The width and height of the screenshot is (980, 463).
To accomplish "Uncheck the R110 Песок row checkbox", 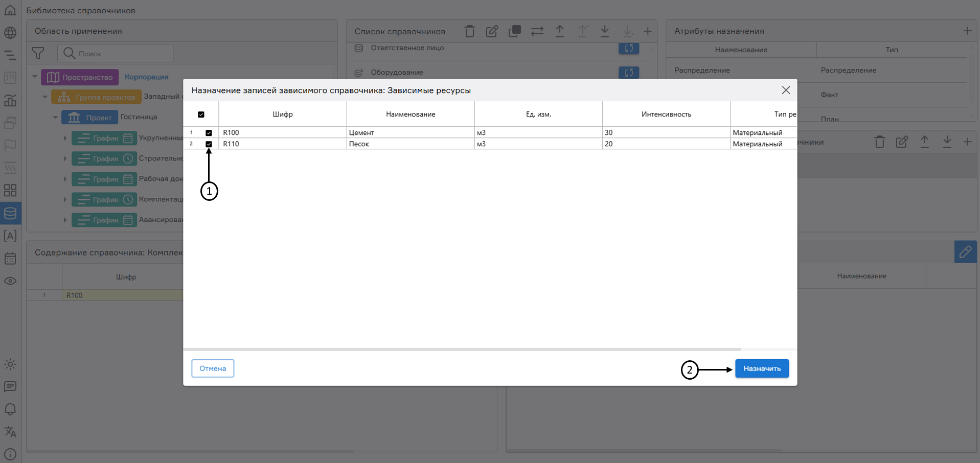I will 209,144.
